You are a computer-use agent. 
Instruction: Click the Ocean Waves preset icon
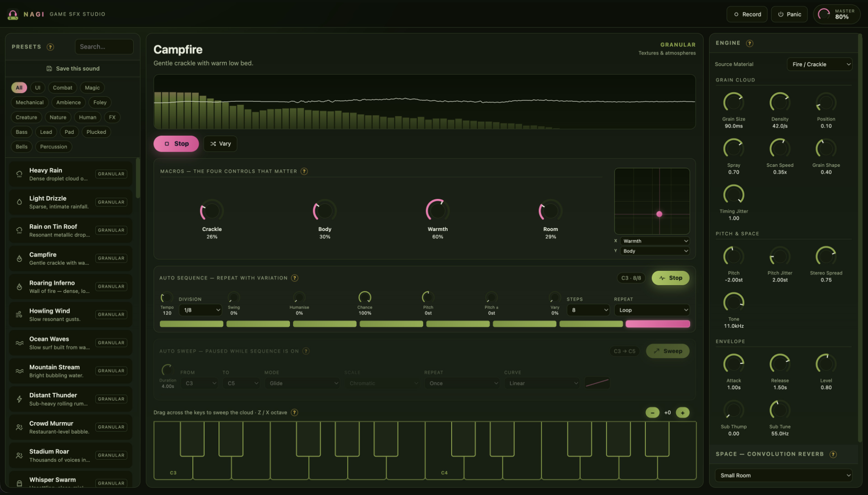[x=19, y=343]
